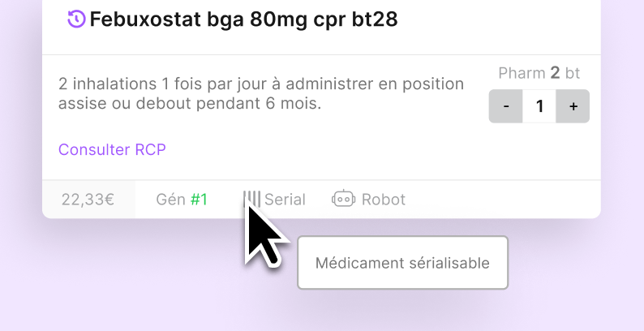Click the 22,33€ price cell
Image resolution: width=644 pixels, height=331 pixels.
pos(88,200)
